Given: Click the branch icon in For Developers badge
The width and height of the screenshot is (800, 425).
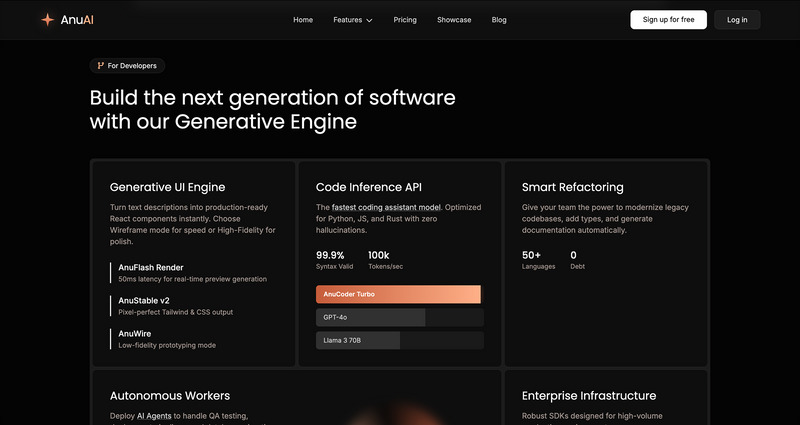Looking at the screenshot, I should pyautogui.click(x=101, y=66).
